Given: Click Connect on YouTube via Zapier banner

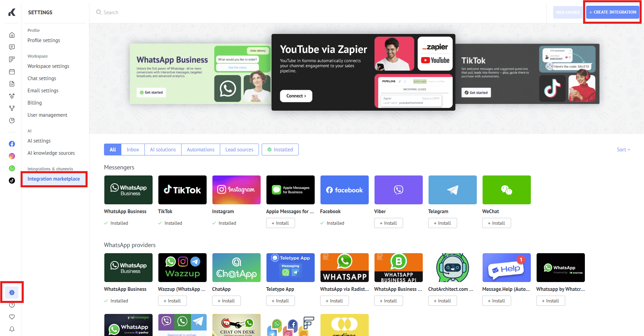Looking at the screenshot, I should 296,96.
